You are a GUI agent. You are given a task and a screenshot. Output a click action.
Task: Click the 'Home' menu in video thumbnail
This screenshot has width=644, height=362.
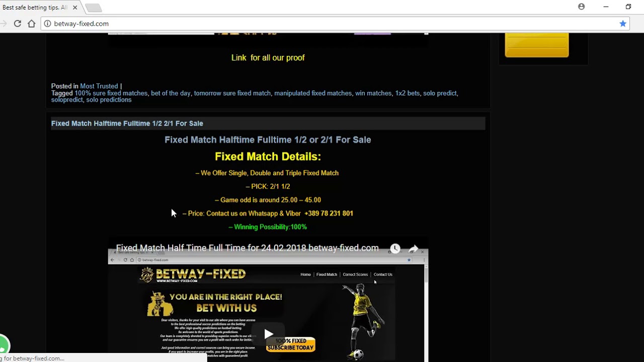click(305, 275)
